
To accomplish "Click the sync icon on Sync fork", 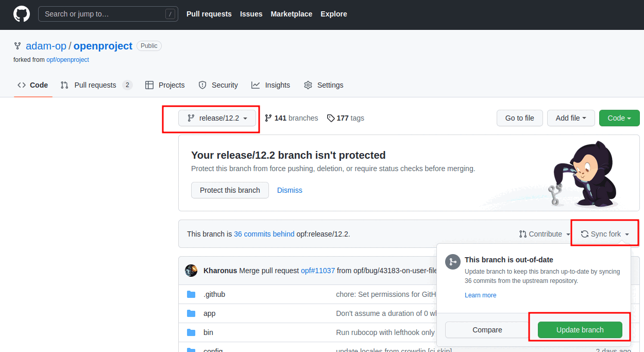I will [585, 233].
